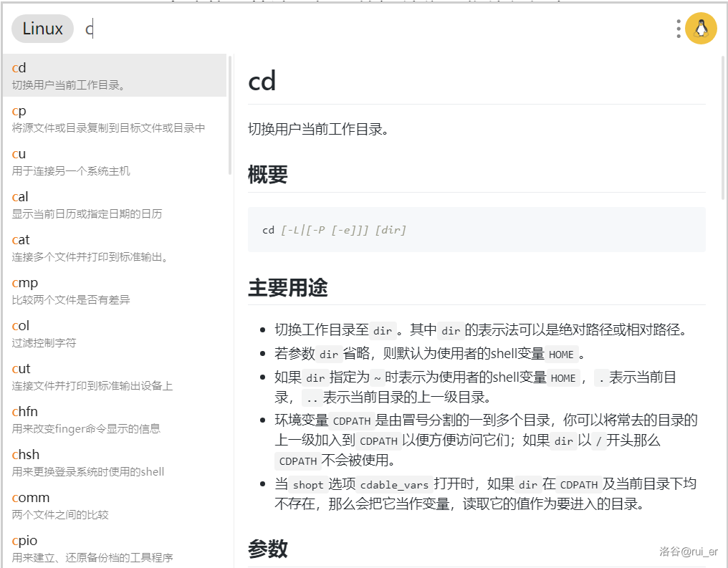
Task: Select the cpio command entry
Action: click(x=115, y=548)
